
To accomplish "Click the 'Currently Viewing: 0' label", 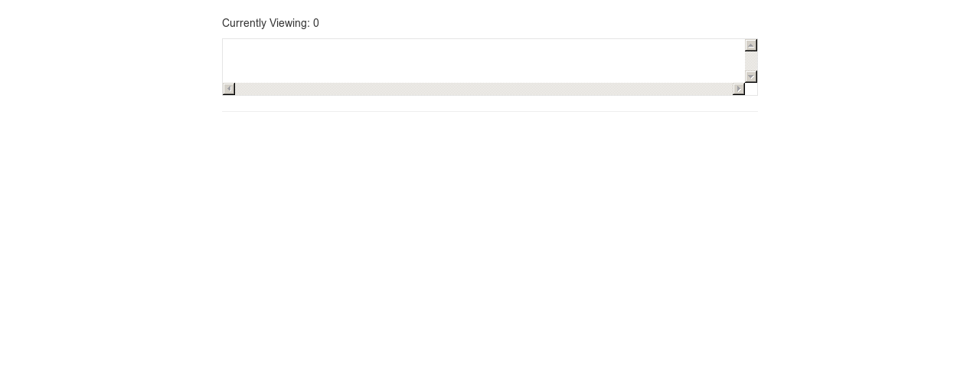I will [x=270, y=23].
